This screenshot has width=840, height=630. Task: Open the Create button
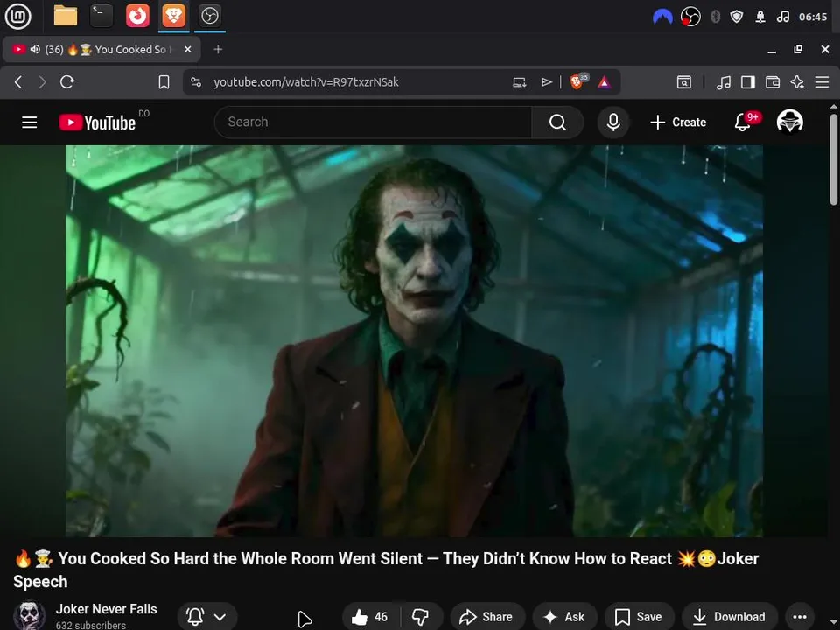click(678, 122)
